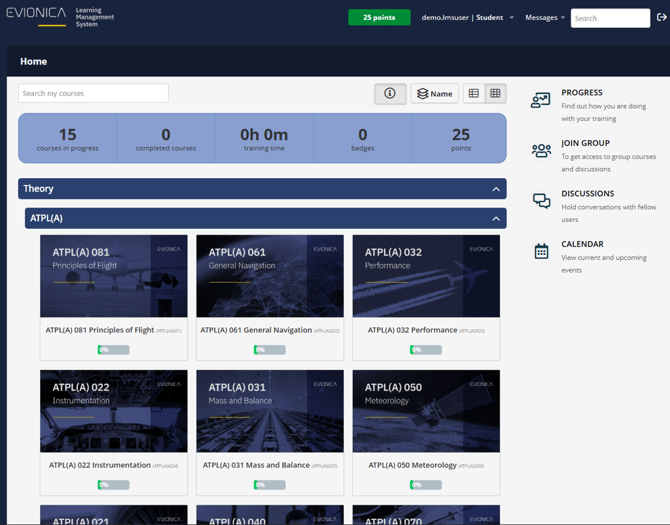The image size is (670, 525).
Task: Open the Progress chart icon
Action: coord(541,100)
